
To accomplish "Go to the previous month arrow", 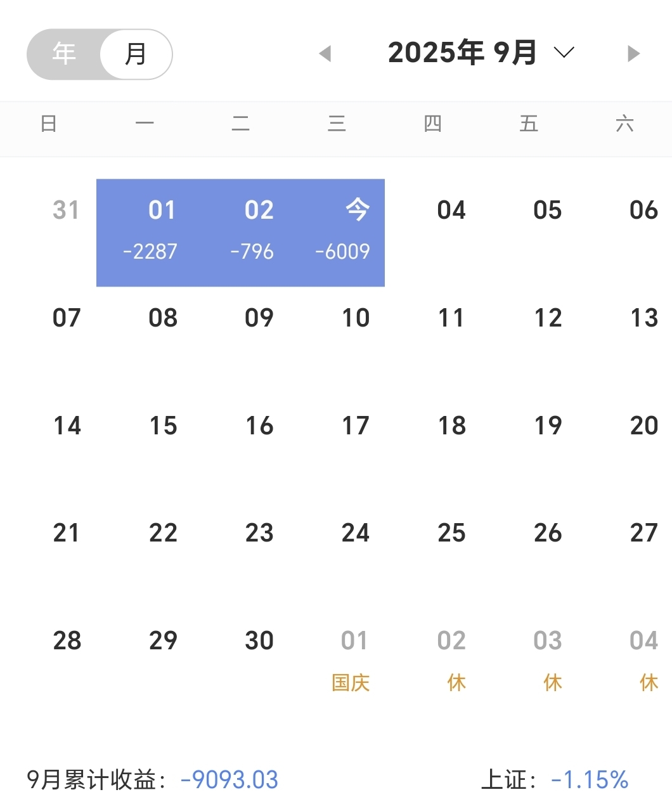I will (325, 53).
